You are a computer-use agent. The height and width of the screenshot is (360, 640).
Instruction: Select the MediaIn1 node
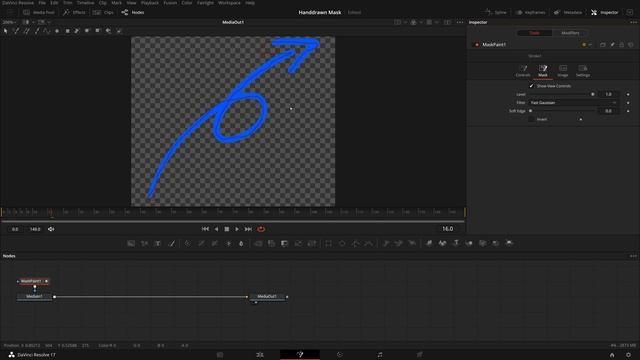34,296
